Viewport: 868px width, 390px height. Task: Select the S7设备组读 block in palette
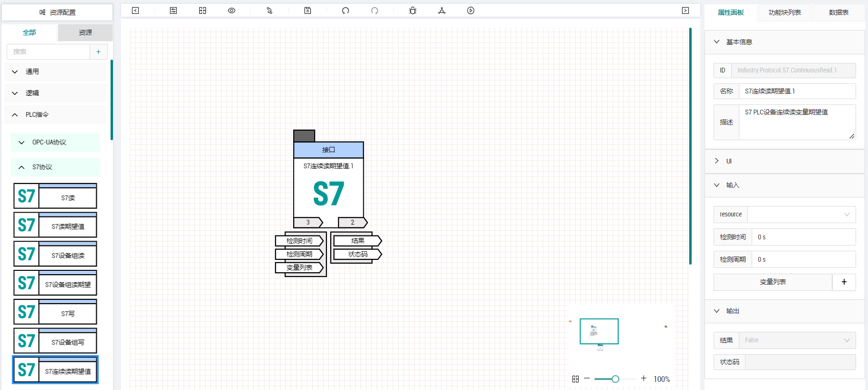(x=55, y=254)
